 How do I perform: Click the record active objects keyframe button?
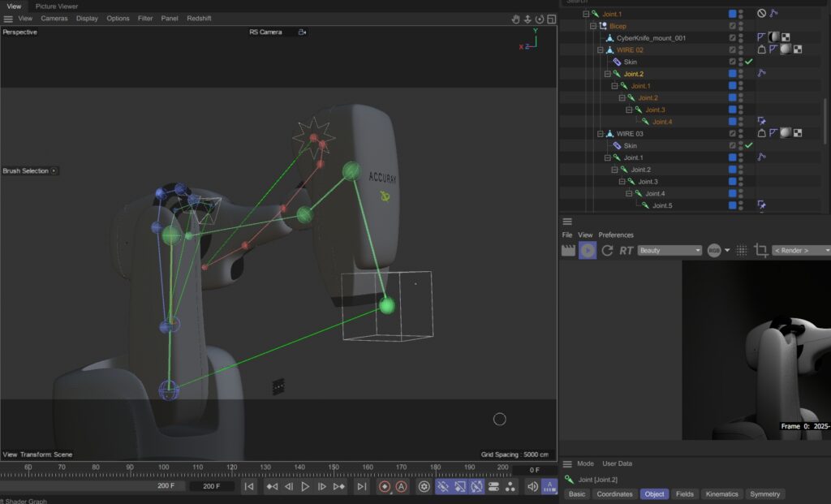[x=385, y=486]
